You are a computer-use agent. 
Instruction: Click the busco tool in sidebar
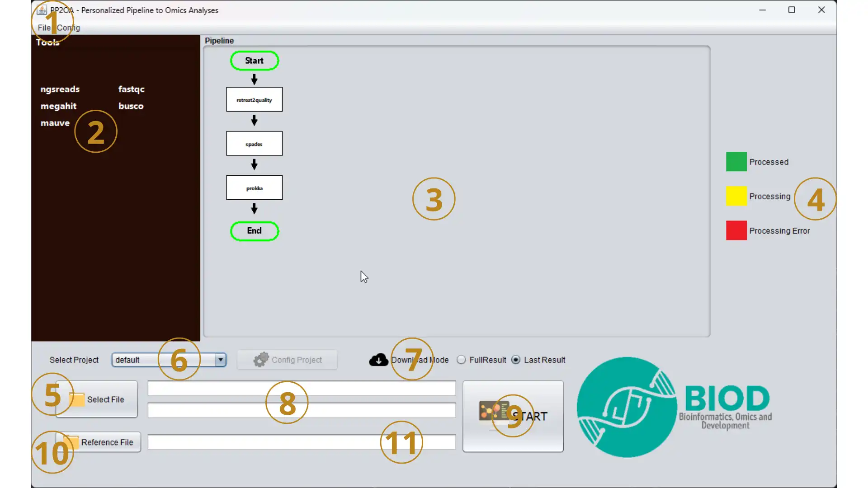click(x=131, y=105)
